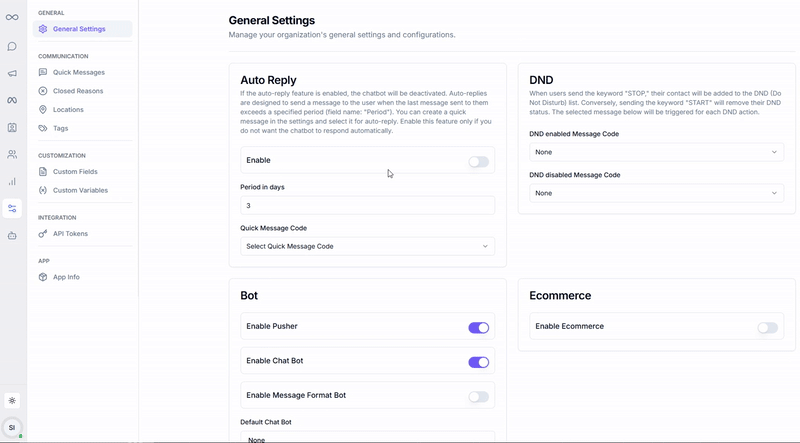The height and width of the screenshot is (443, 800).
Task: Click the megaphone campaigns icon
Action: (12, 73)
